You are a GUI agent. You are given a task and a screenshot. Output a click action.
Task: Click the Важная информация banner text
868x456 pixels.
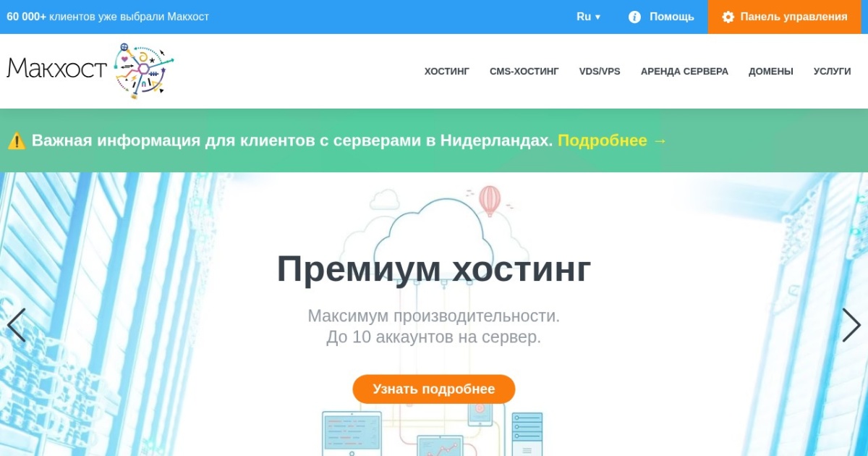pos(292,140)
